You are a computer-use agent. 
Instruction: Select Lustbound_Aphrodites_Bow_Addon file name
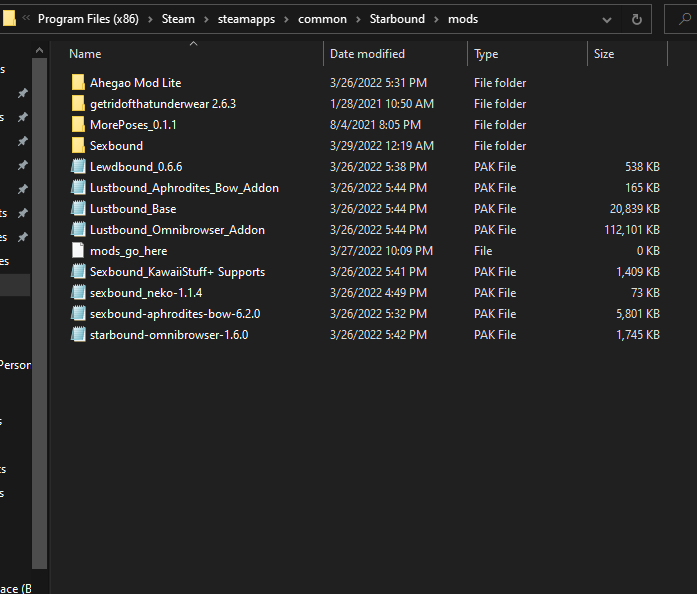tap(184, 188)
